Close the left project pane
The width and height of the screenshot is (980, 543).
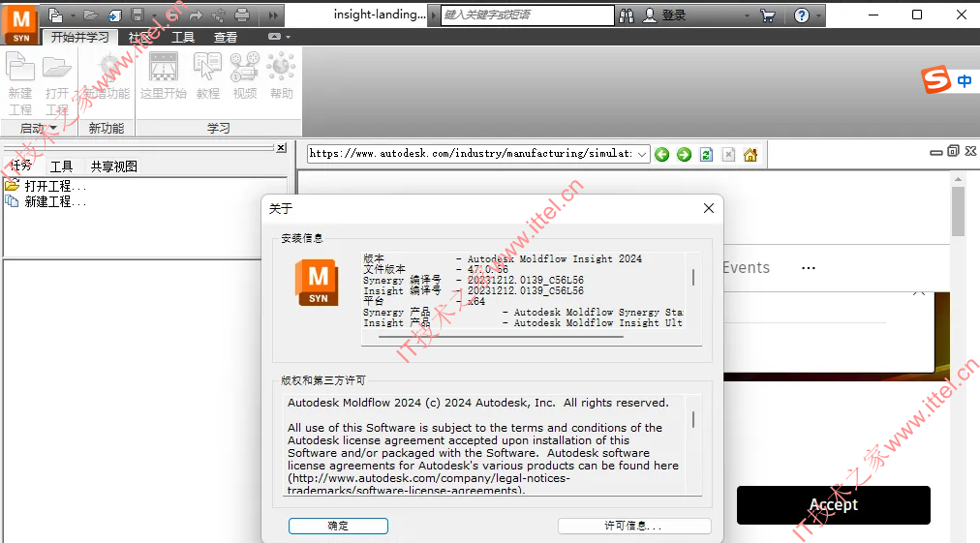click(281, 147)
